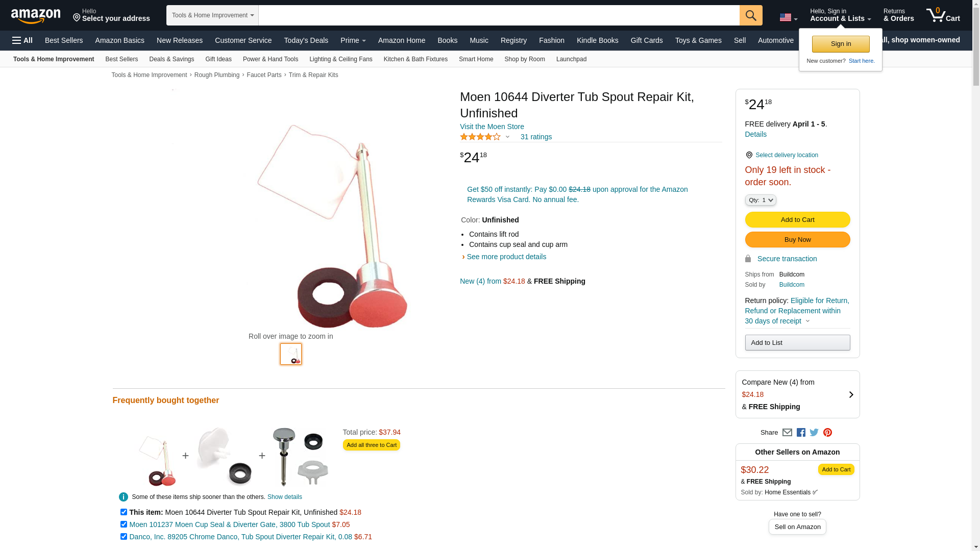
Task: Click into the search input field
Action: 499,15
